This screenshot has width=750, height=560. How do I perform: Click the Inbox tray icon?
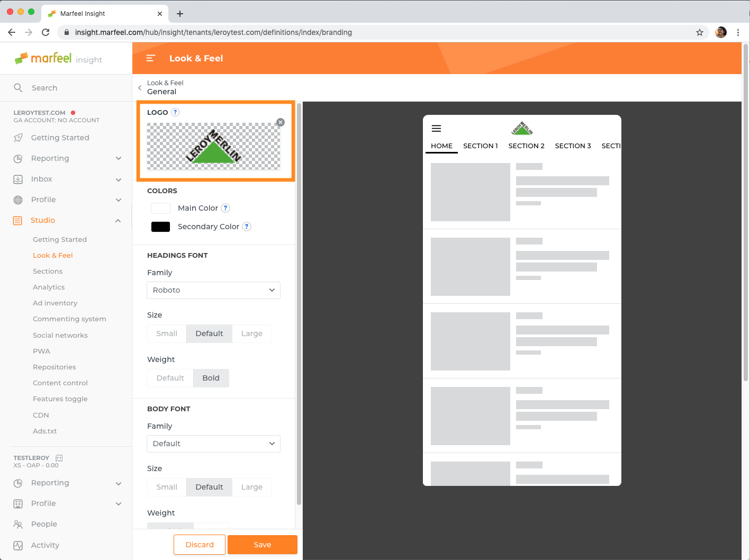[18, 179]
